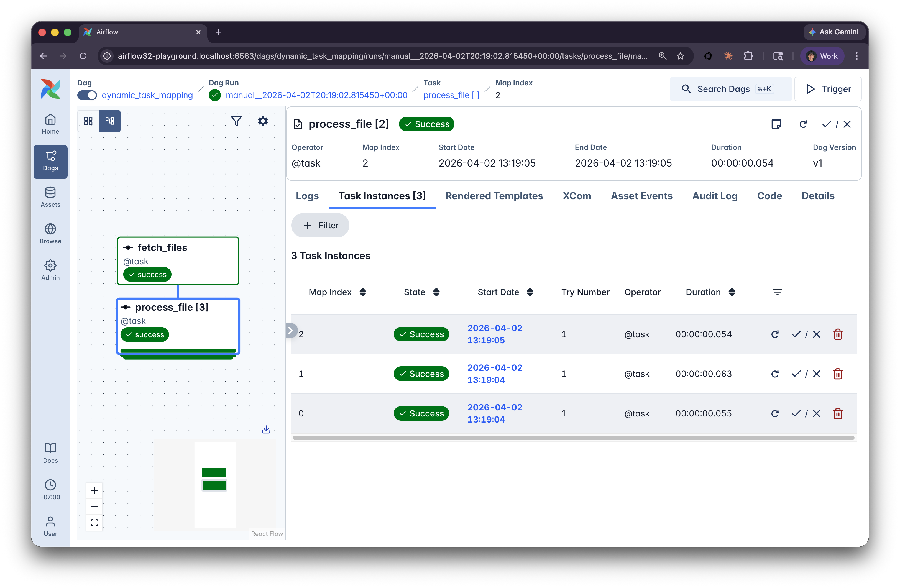Open start date link 13:19:05
Screen dimensions: 900x588
point(495,334)
